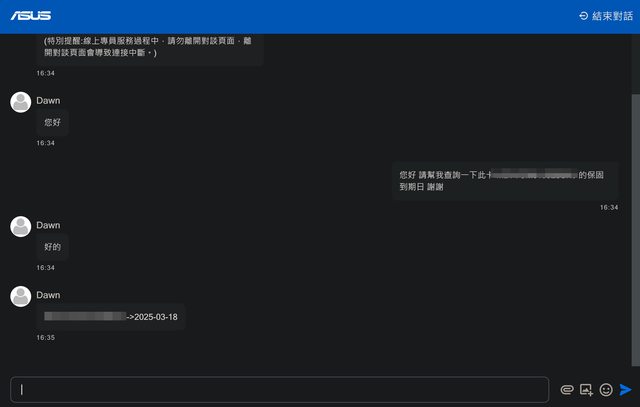
Task: Select the 好的 message bubble
Action: pyautogui.click(x=53, y=247)
